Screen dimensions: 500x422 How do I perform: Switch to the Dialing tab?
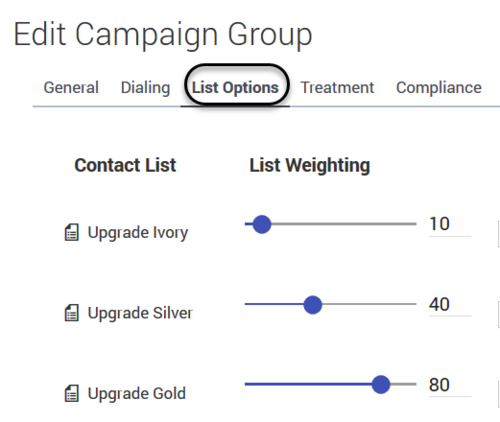[x=145, y=88]
